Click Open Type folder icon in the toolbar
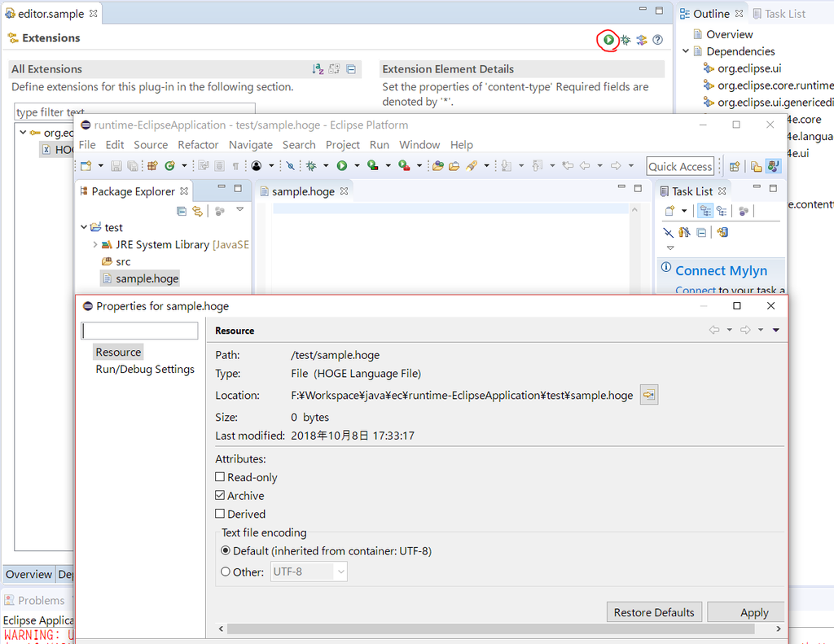The height and width of the screenshot is (644, 834). [437, 166]
